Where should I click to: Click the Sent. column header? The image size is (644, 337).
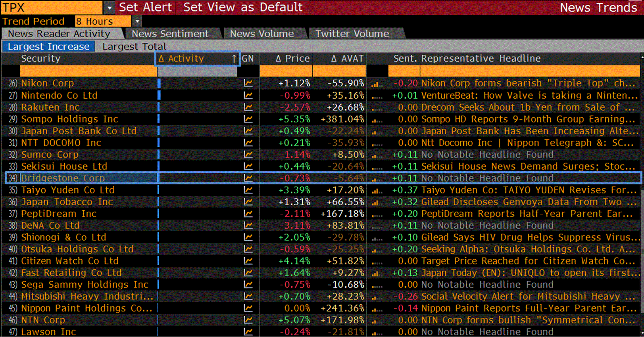coord(404,59)
